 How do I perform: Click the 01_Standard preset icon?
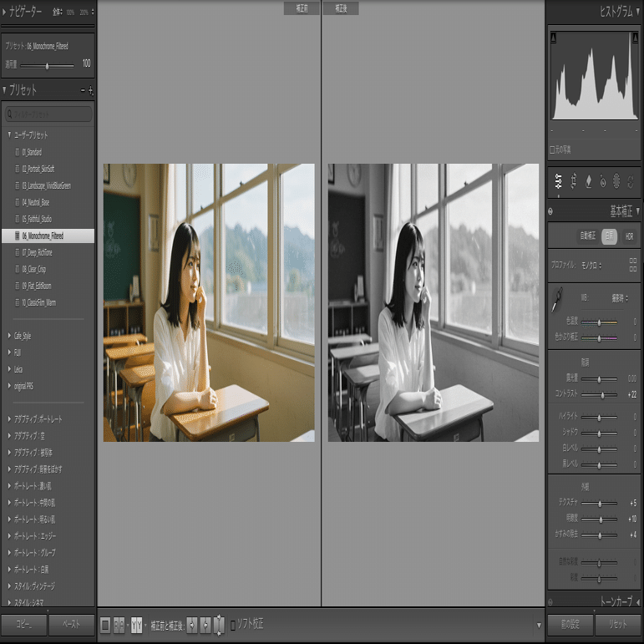(18, 152)
